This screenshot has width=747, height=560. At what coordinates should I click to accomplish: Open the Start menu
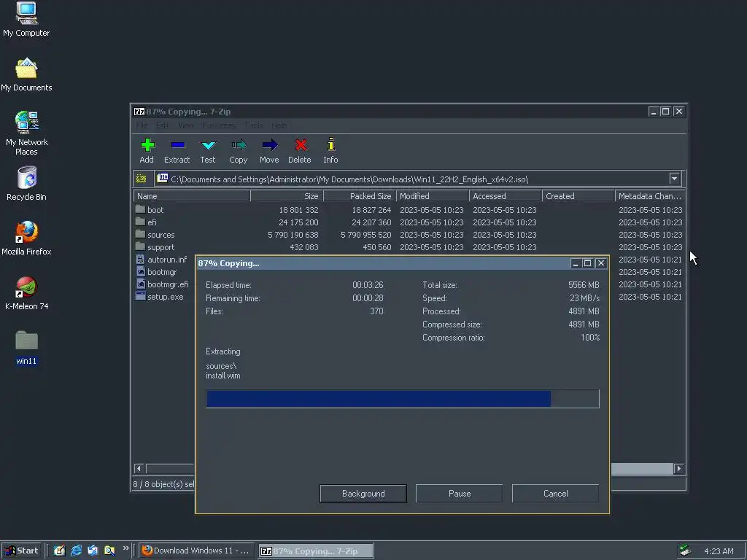coord(21,551)
